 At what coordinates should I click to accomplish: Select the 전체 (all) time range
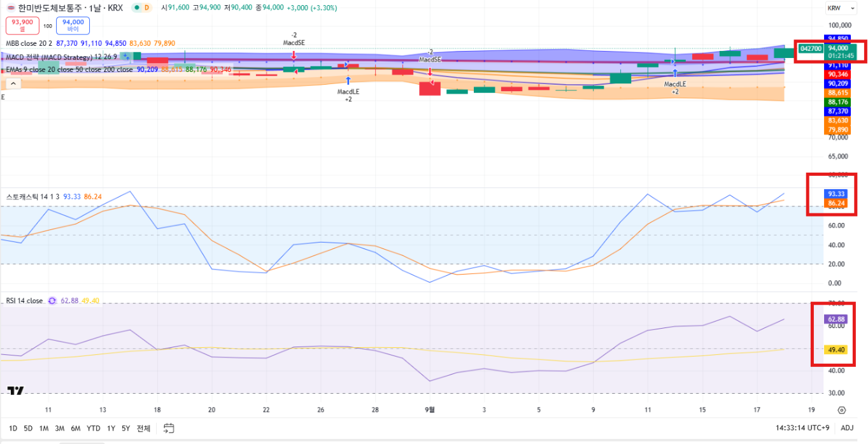pos(143,428)
